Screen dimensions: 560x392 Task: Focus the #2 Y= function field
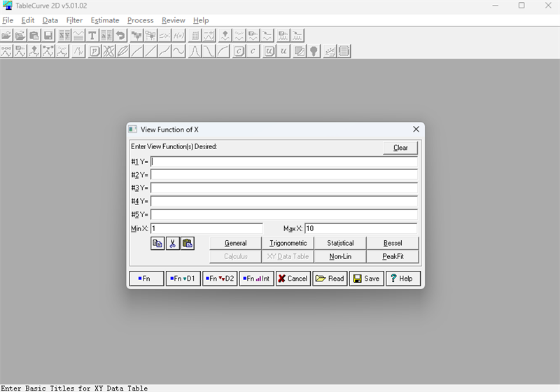point(284,175)
